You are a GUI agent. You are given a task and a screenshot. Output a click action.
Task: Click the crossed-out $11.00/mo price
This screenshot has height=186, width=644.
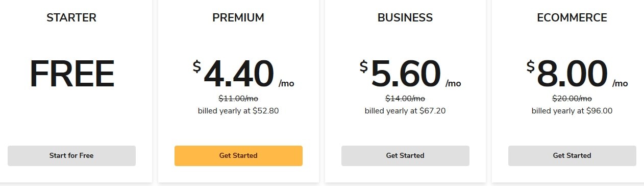click(238, 99)
